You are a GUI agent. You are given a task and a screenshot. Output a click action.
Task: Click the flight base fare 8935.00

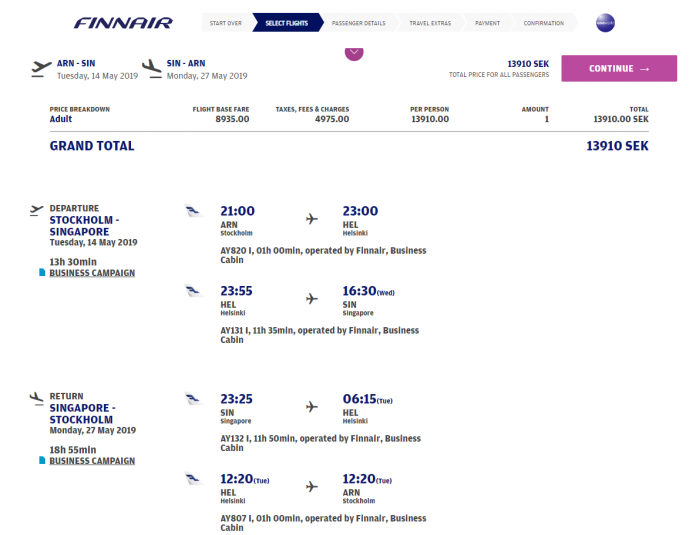tap(232, 119)
